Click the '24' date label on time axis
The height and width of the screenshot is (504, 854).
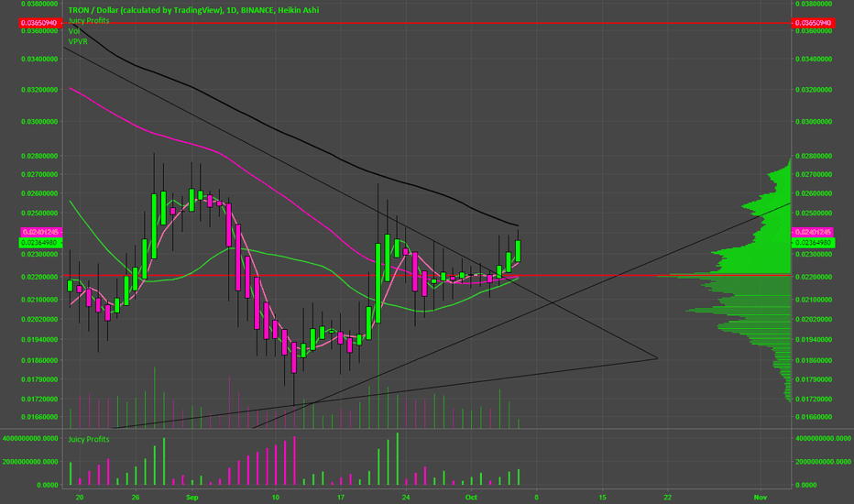click(x=405, y=497)
